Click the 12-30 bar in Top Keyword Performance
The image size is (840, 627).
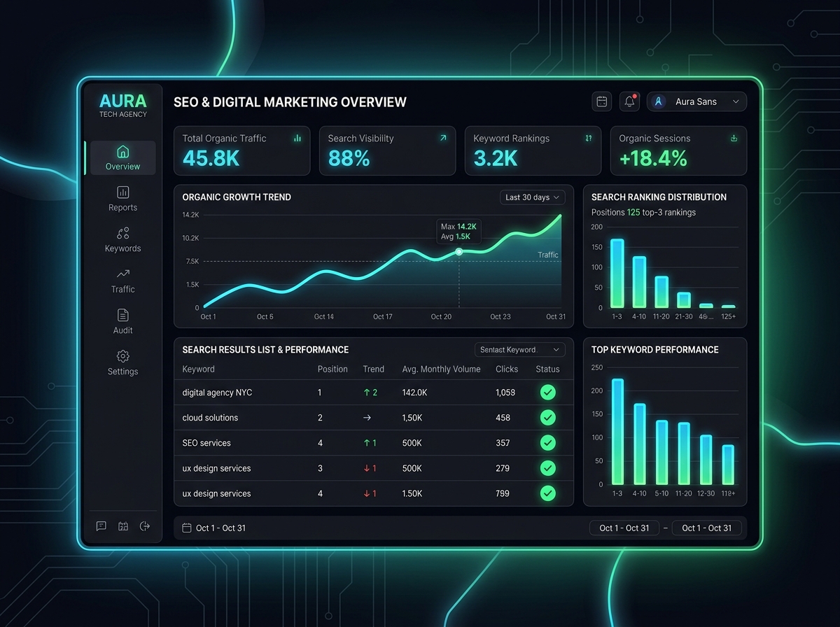click(x=706, y=460)
